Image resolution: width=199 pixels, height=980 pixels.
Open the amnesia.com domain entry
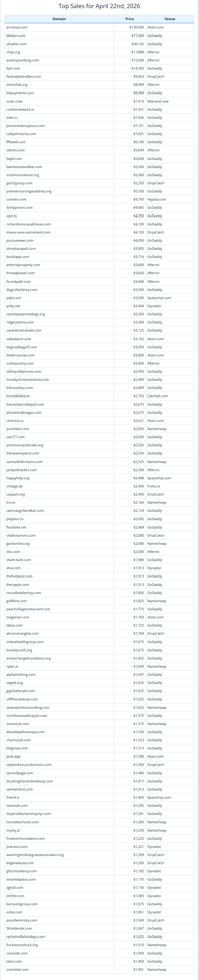coord(17,27)
